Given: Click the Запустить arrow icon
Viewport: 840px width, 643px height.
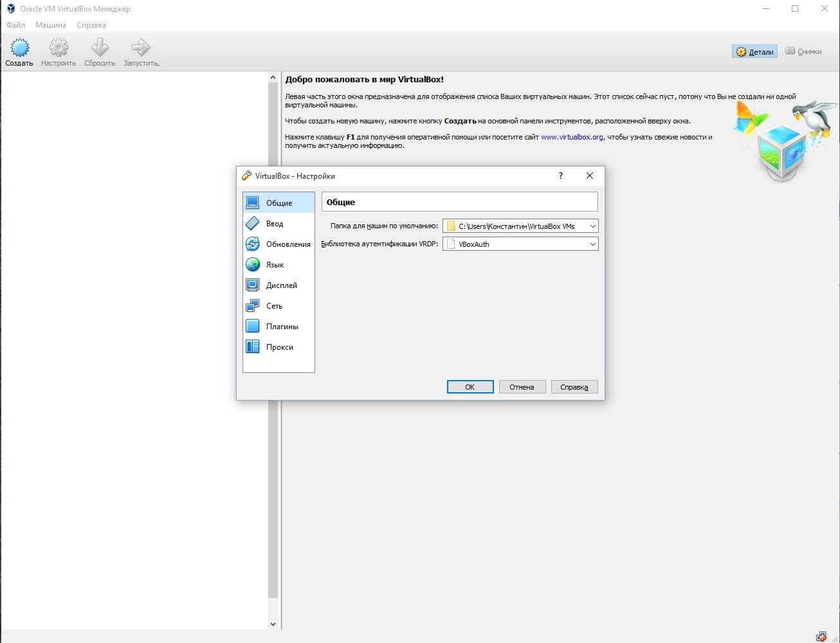Looking at the screenshot, I should point(141,47).
